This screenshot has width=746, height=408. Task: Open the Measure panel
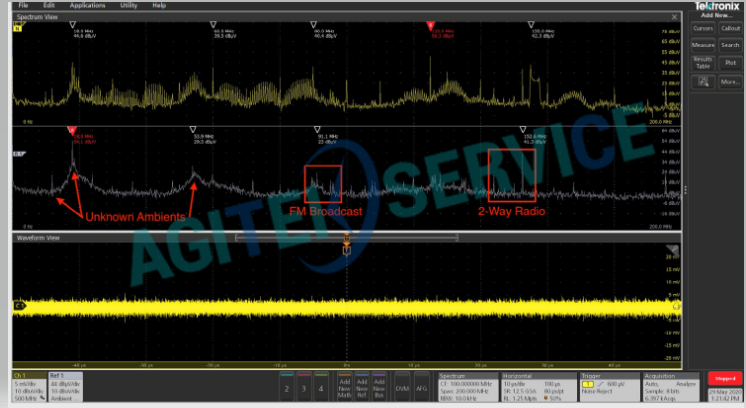[703, 45]
